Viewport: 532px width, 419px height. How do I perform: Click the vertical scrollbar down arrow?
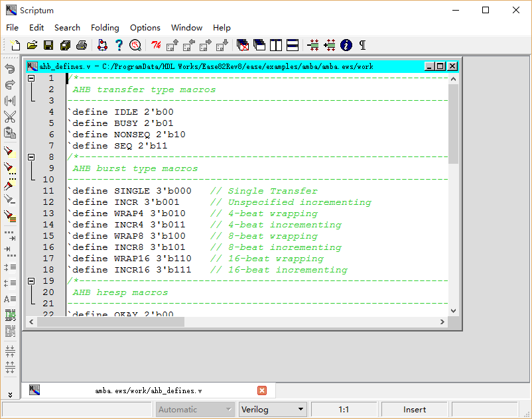(x=453, y=310)
